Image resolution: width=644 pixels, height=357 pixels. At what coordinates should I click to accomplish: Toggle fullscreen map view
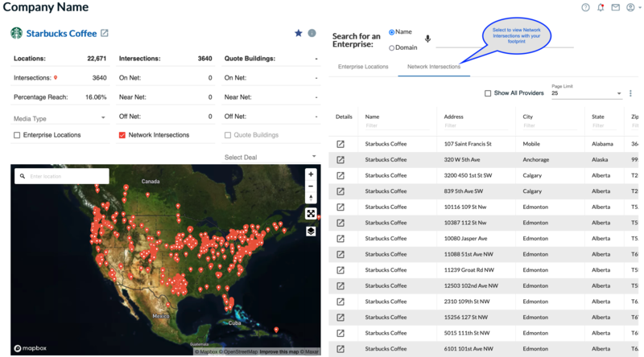point(311,214)
